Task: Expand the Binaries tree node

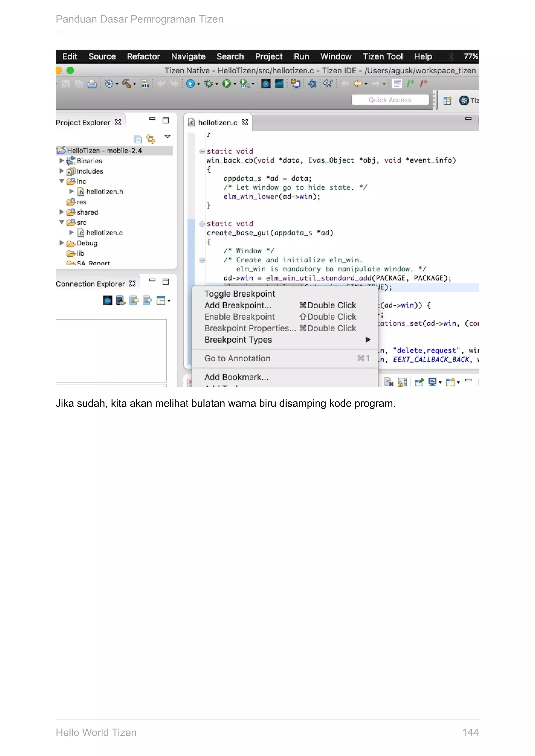Action: [62, 161]
